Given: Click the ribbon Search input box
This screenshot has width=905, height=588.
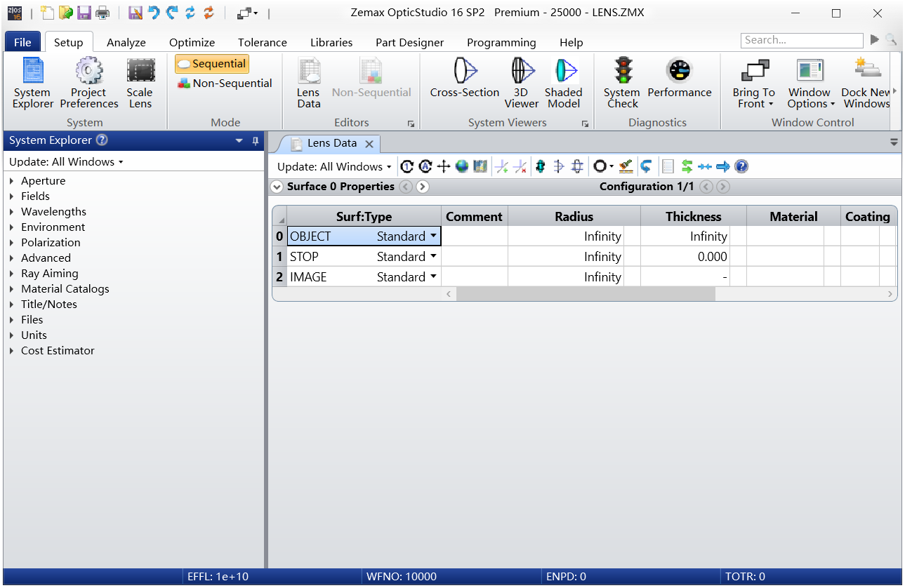Looking at the screenshot, I should tap(801, 41).
